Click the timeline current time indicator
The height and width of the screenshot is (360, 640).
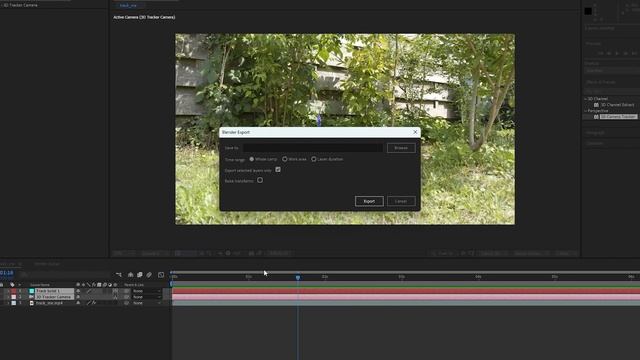(298, 277)
